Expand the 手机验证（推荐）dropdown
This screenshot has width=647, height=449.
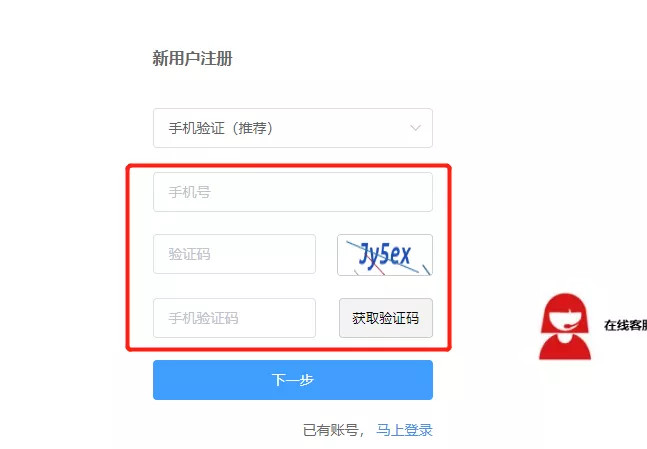293,128
